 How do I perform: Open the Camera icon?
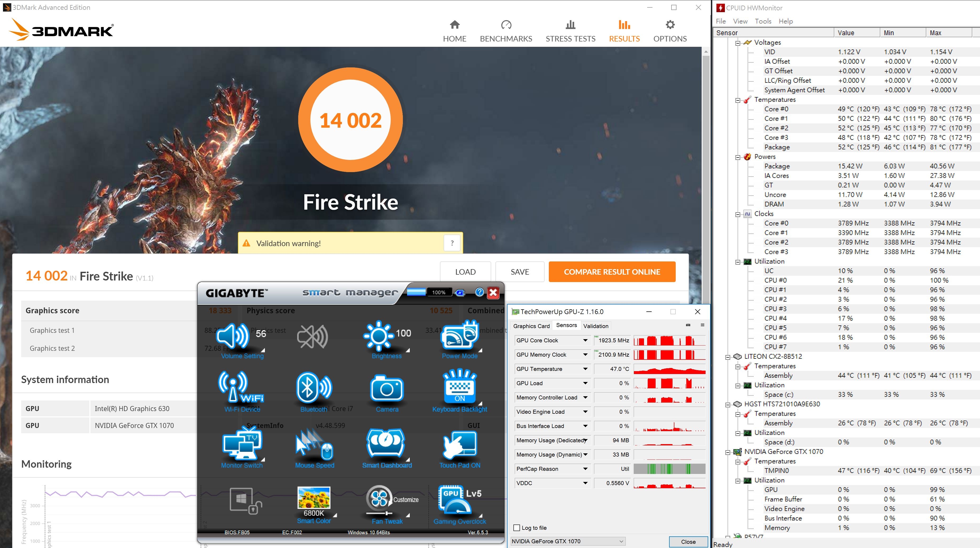tap(387, 389)
